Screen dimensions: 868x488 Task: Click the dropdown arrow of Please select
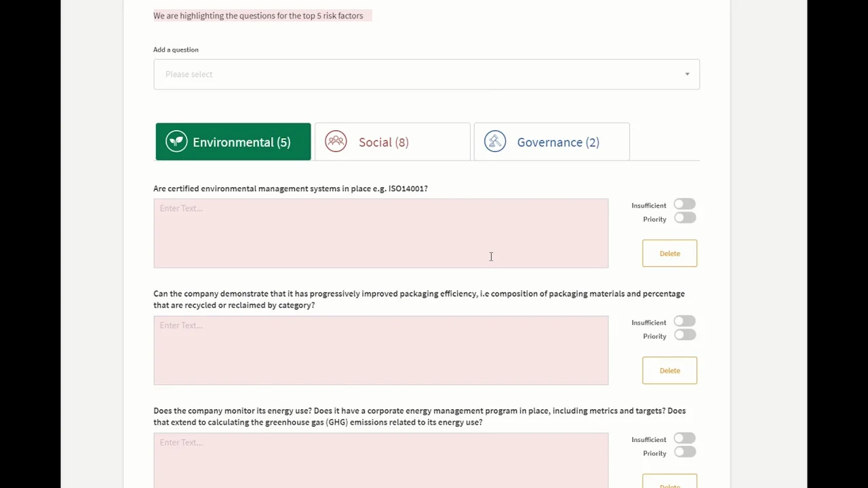click(x=687, y=75)
